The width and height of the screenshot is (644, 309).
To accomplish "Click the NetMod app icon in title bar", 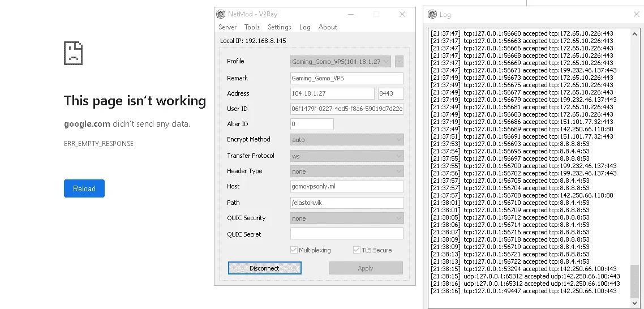I will point(221,14).
